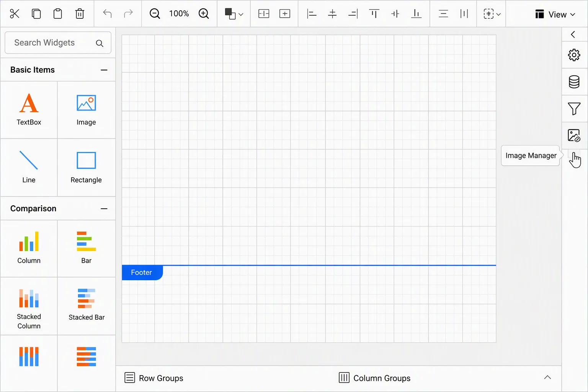Open the Parameters filter funnel panel

[x=574, y=109]
